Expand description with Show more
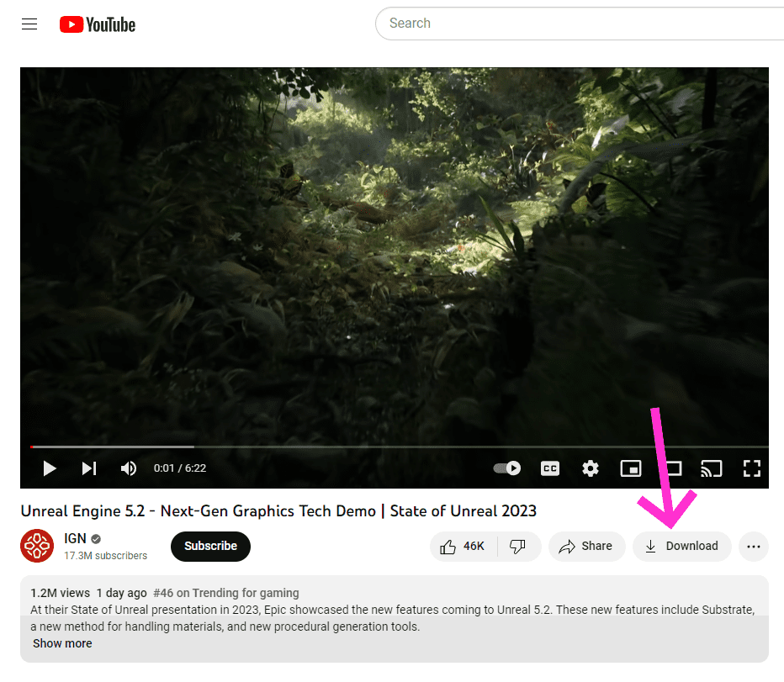Viewport: 784px width, 682px height. tap(62, 643)
